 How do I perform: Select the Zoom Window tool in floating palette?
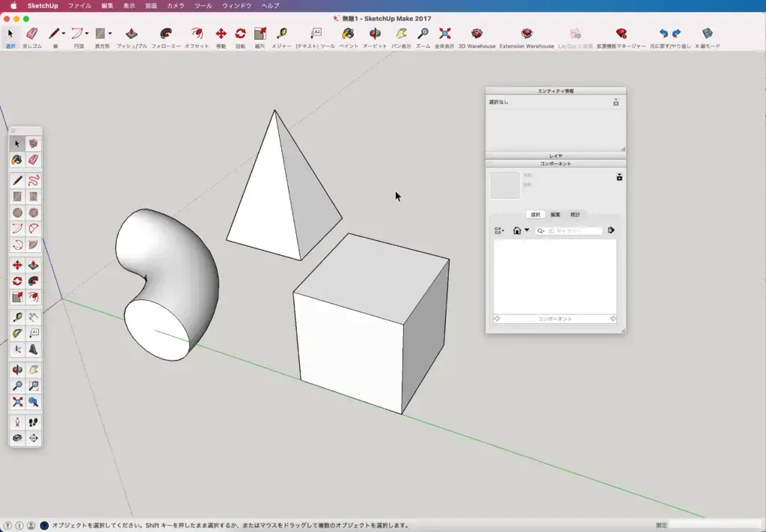pos(33,386)
